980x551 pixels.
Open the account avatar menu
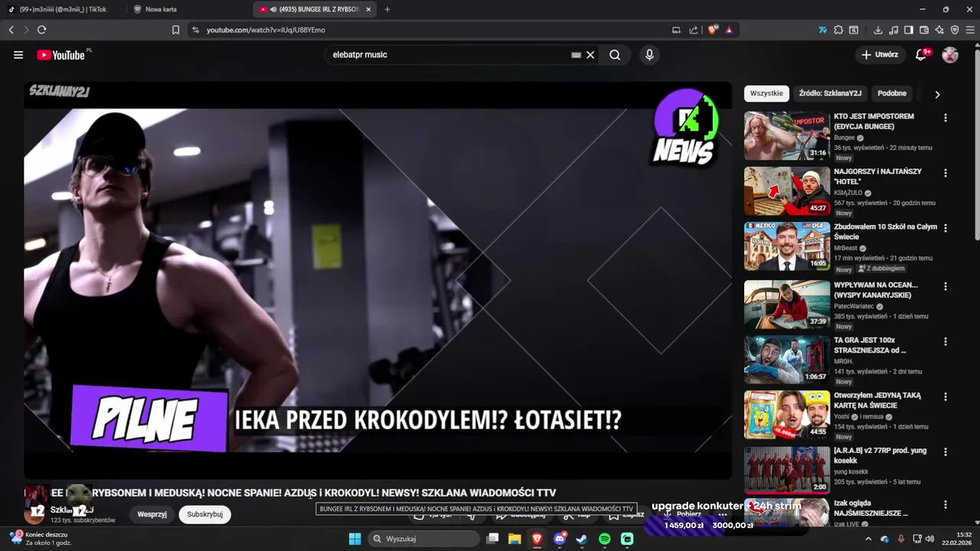coord(950,55)
